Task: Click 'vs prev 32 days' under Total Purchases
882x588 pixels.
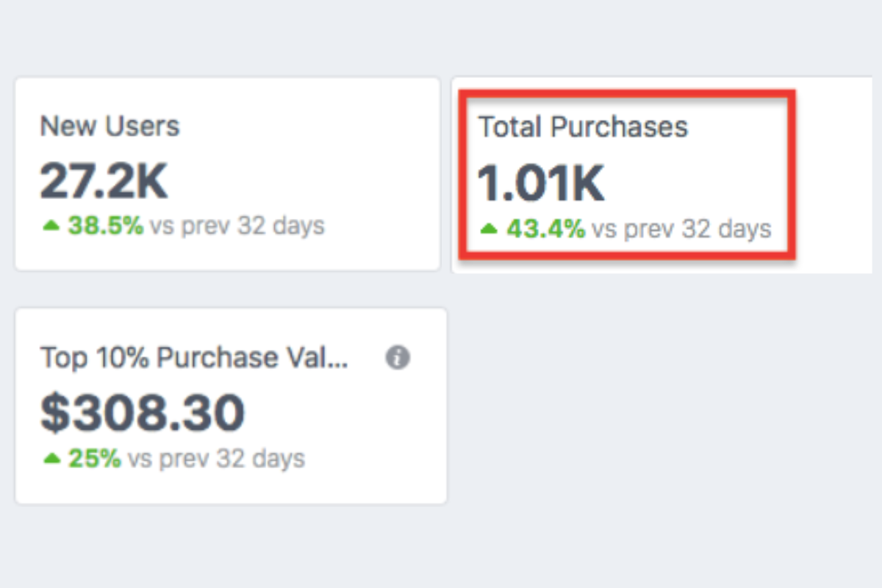Action: tap(681, 229)
